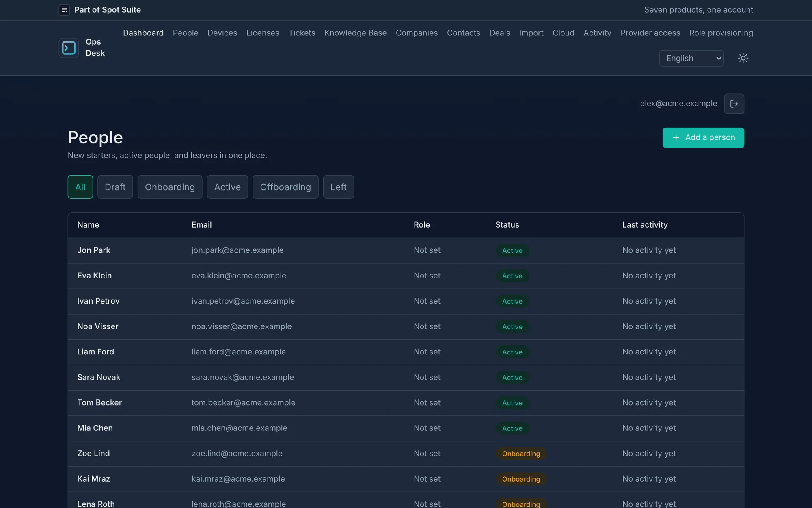Click the Add a person button
The image size is (812, 508).
703,138
